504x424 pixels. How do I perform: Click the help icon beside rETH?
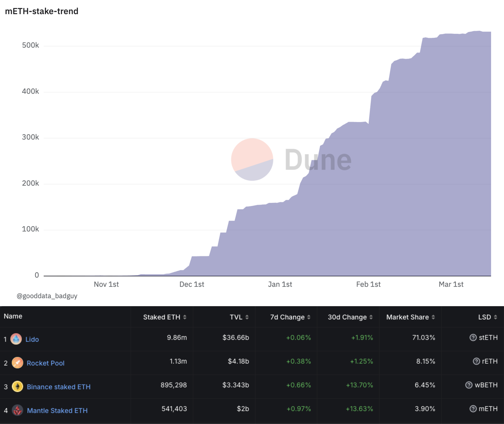pyautogui.click(x=476, y=361)
